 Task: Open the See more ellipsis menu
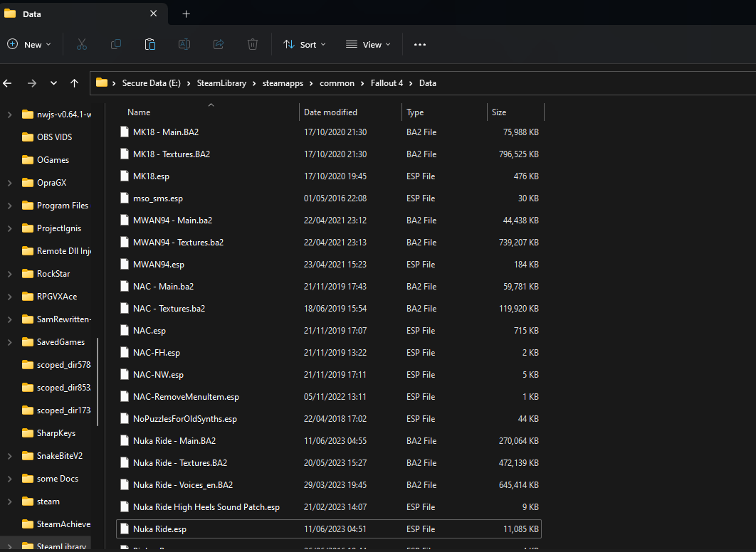coord(420,44)
